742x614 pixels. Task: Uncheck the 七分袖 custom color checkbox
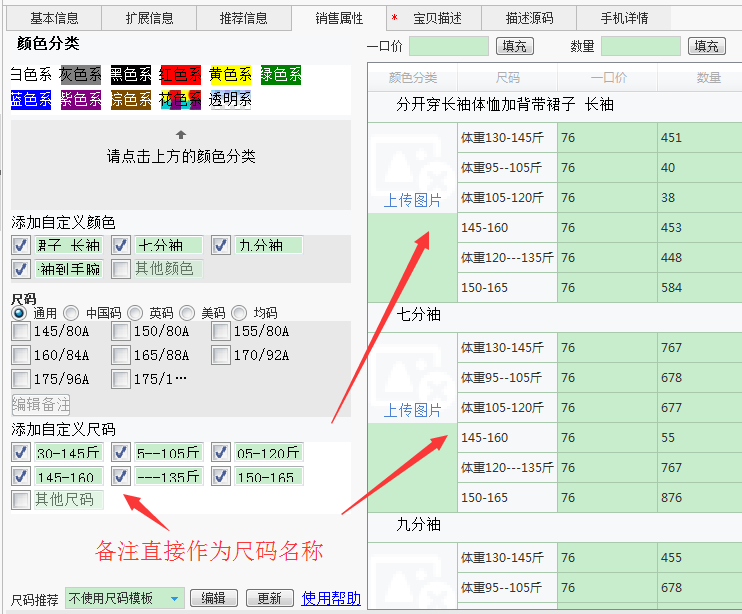pos(121,245)
